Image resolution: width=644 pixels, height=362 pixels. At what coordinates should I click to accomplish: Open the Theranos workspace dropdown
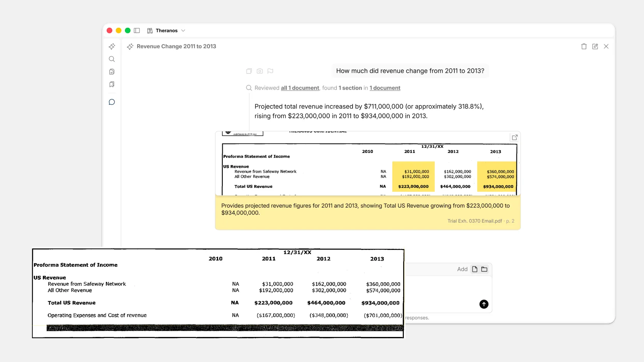click(166, 30)
